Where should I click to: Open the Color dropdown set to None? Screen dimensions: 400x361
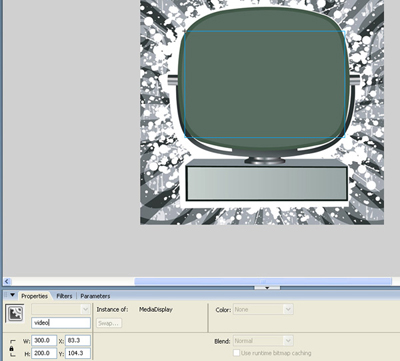[263, 310]
